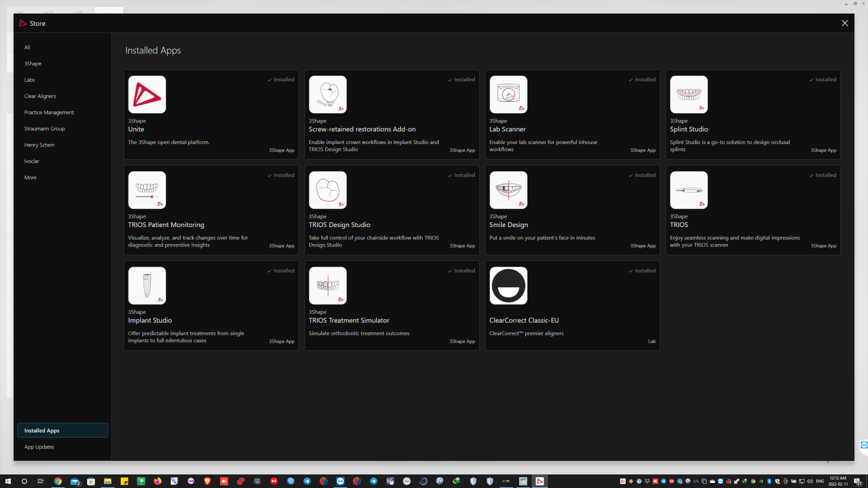Click the TRIOS scanner app icon
Image resolution: width=868 pixels, height=488 pixels.
coord(689,190)
